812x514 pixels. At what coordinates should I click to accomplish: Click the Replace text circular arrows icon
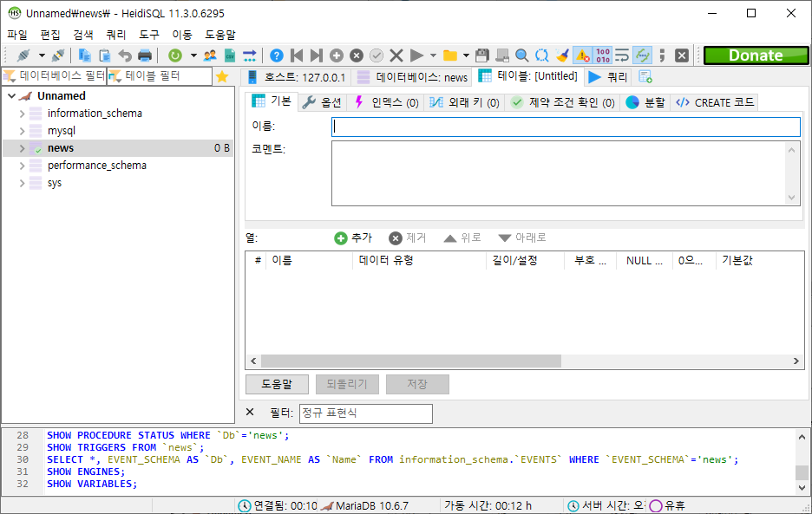[541, 55]
